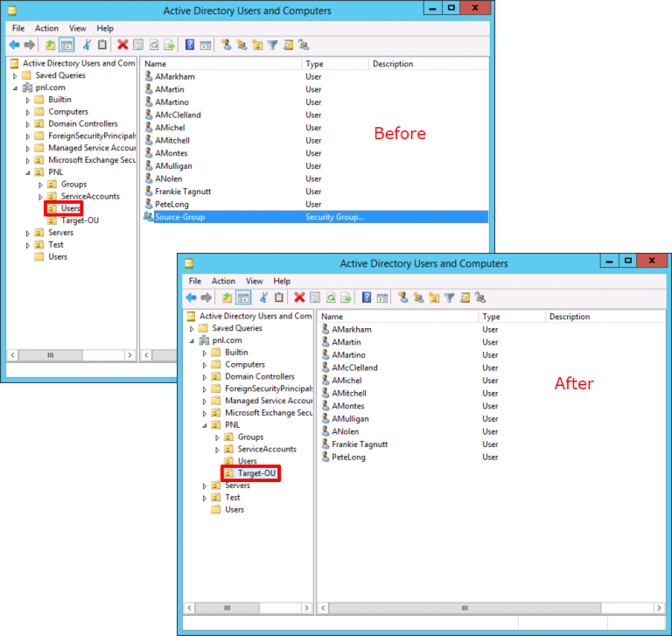
Task: Click Forward arrow in front window toolbar
Action: [206, 297]
